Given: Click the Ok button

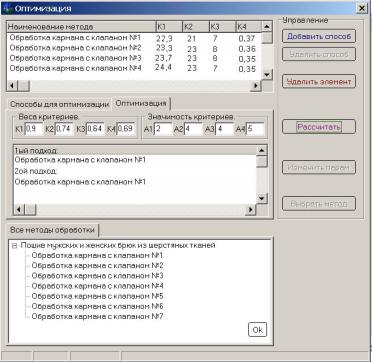Looking at the screenshot, I should click(x=257, y=330).
